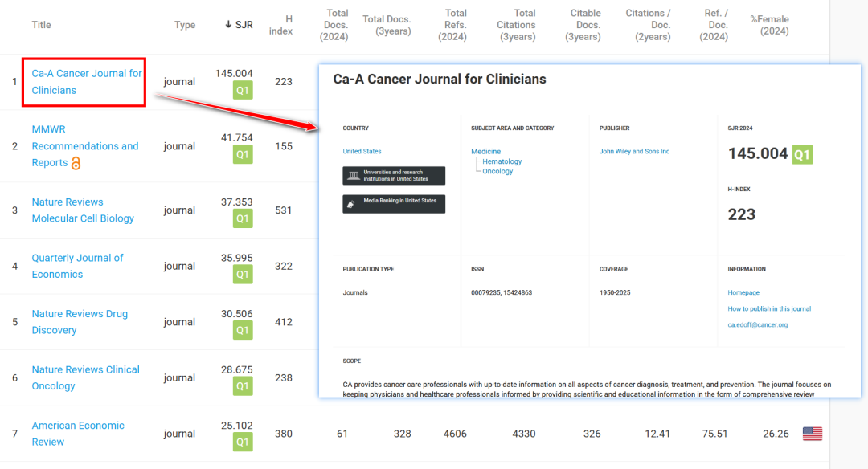Click the green Q1 badge under 145.004
The image size is (868, 469).
click(x=243, y=90)
